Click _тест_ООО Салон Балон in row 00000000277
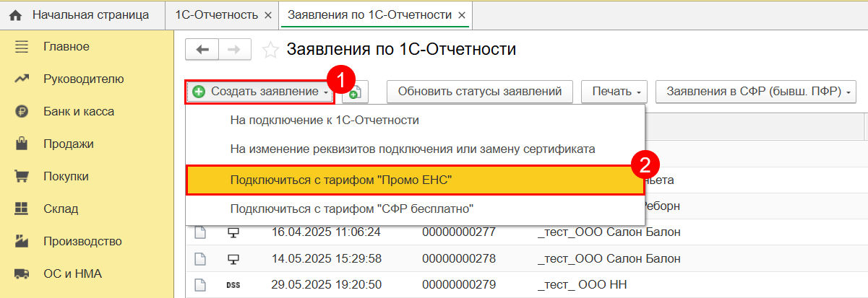Viewport: 868px width, 298px height. [609, 232]
